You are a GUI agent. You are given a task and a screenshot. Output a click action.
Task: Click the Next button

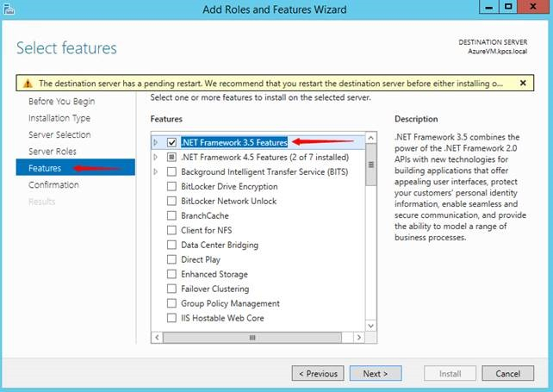click(376, 374)
